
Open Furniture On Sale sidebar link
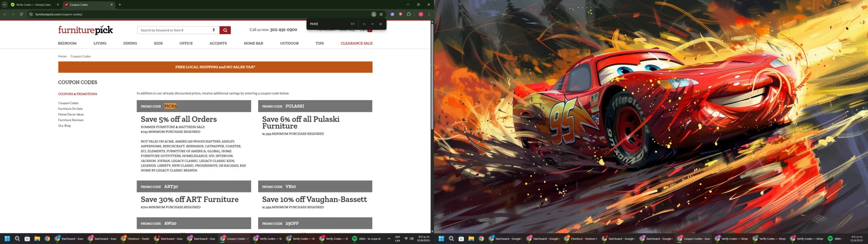(x=70, y=109)
